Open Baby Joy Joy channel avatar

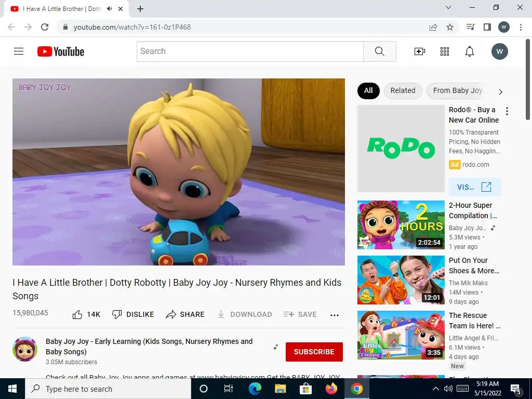click(25, 349)
